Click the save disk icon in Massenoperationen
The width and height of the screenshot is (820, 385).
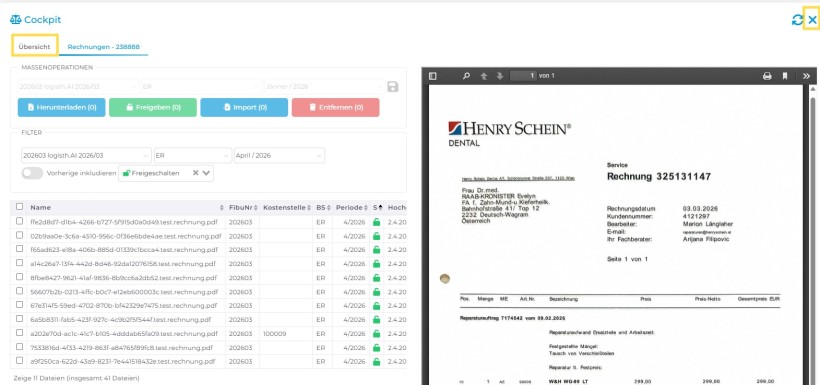(x=393, y=86)
